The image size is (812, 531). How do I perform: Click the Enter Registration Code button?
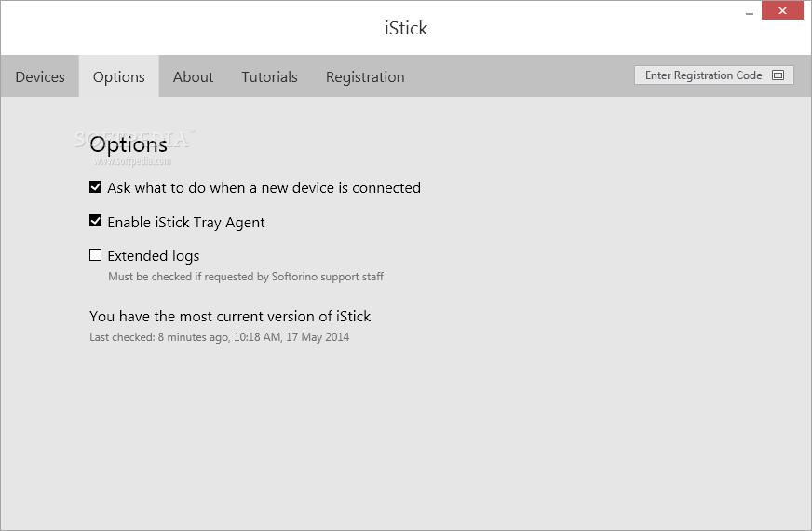[x=713, y=75]
